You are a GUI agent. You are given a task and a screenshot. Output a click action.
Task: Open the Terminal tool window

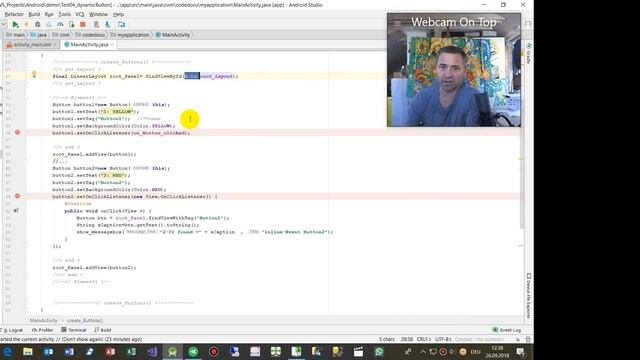click(73, 330)
